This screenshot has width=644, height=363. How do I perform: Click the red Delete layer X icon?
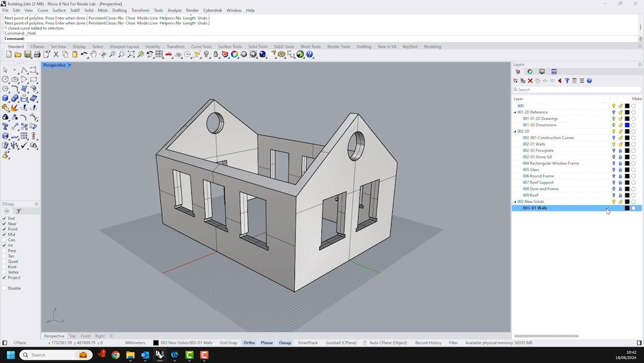click(530, 81)
